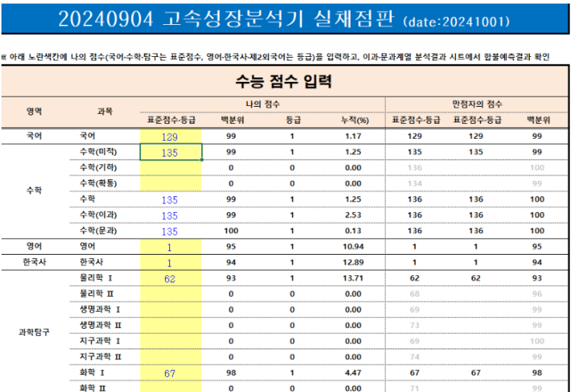Screen dimensions: 579x392
Task: Select the empty 물리학 II input cell
Action: tap(171, 294)
